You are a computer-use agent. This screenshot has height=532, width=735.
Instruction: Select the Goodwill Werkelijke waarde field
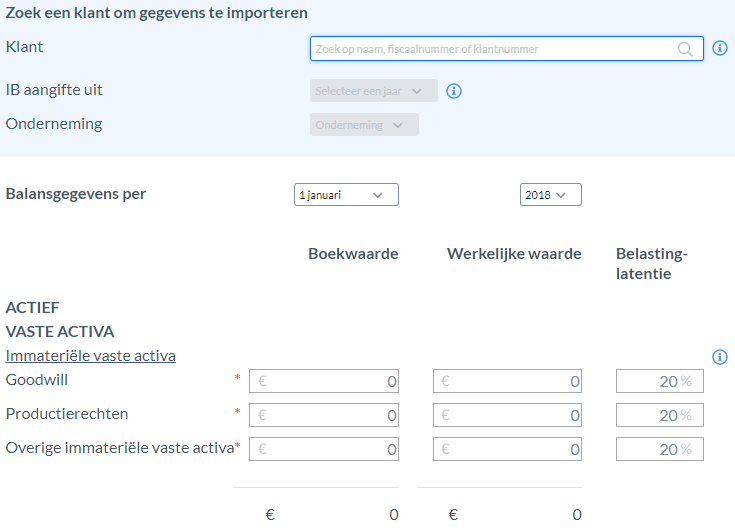tap(507, 381)
